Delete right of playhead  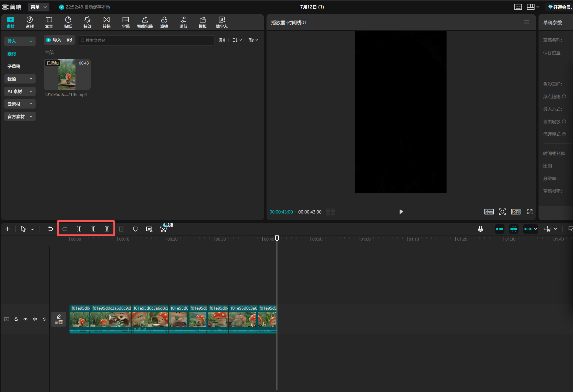(107, 229)
